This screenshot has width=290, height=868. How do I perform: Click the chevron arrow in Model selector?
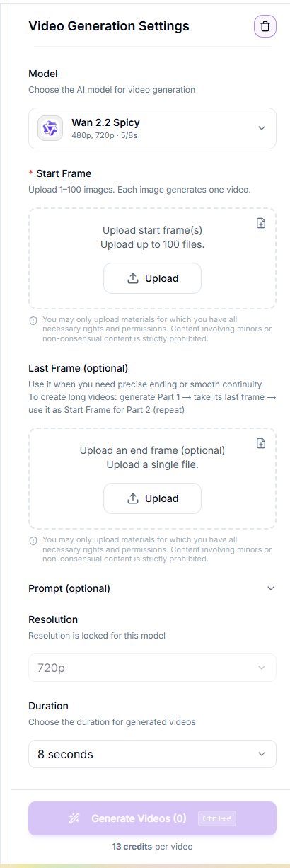[x=262, y=128]
